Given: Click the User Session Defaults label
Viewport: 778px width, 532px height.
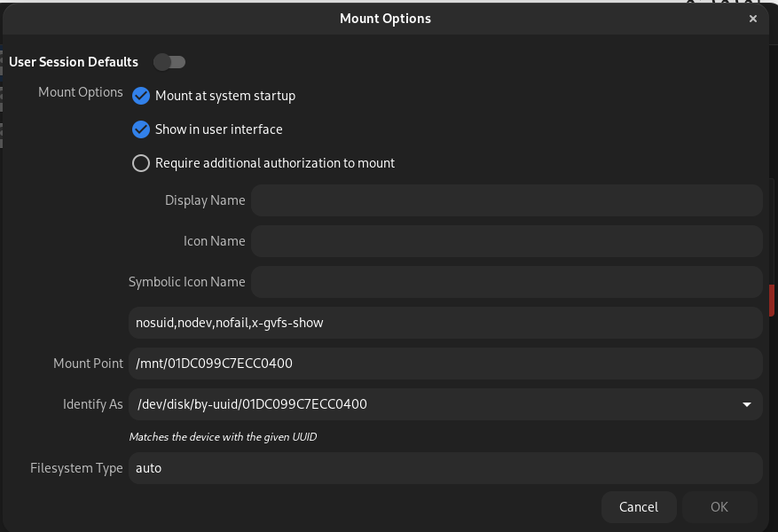Looking at the screenshot, I should coord(74,62).
